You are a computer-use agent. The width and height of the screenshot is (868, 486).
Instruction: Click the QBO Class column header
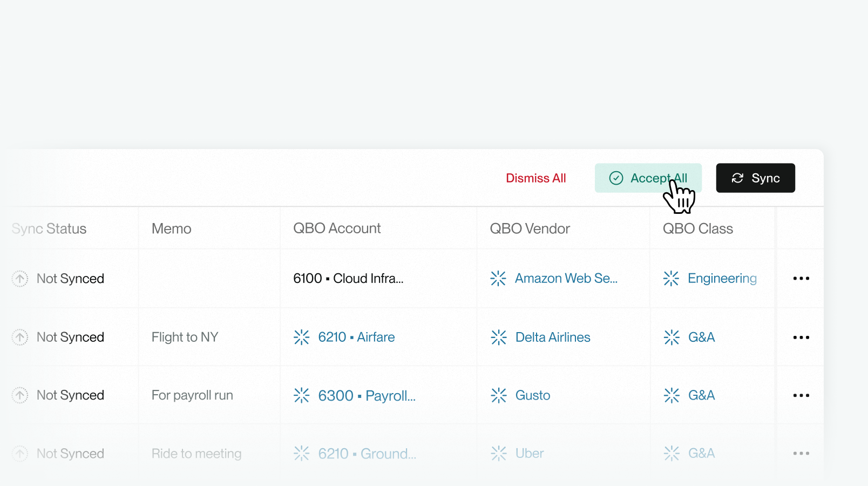697,228
